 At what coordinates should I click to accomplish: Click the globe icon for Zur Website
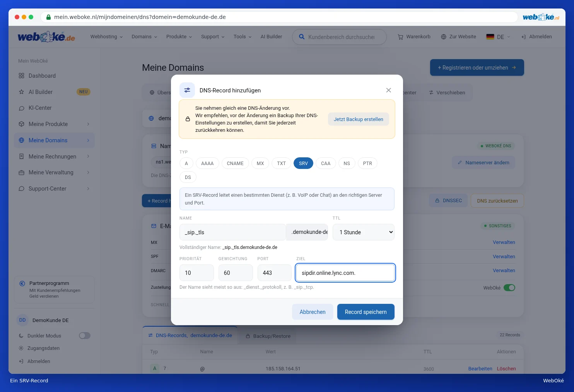(444, 37)
